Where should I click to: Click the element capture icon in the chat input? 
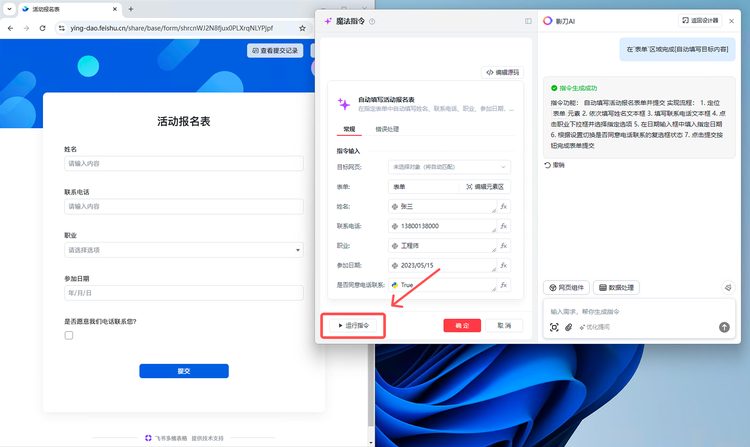click(x=554, y=327)
